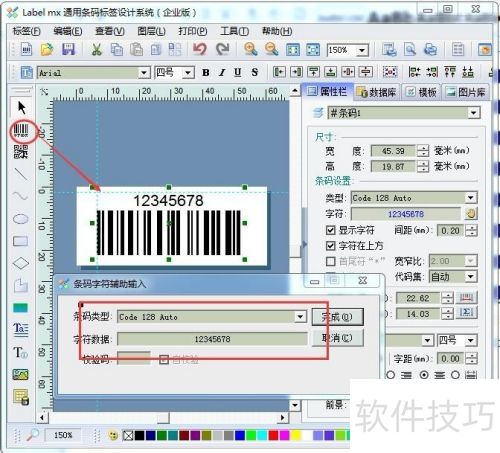Switch to the 数据库 tab
The image size is (500, 453).
click(376, 92)
